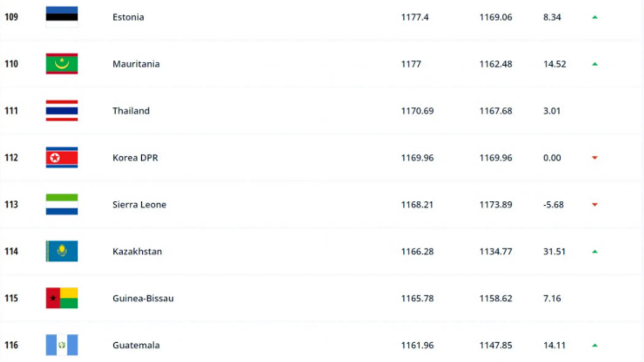Image resolution: width=644 pixels, height=362 pixels.
Task: Click Kazakhstan's green up arrow indicator
Action: tap(595, 252)
